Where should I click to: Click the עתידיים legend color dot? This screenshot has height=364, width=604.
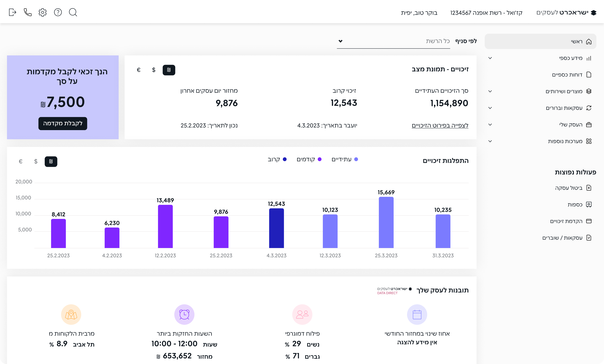pos(356,159)
